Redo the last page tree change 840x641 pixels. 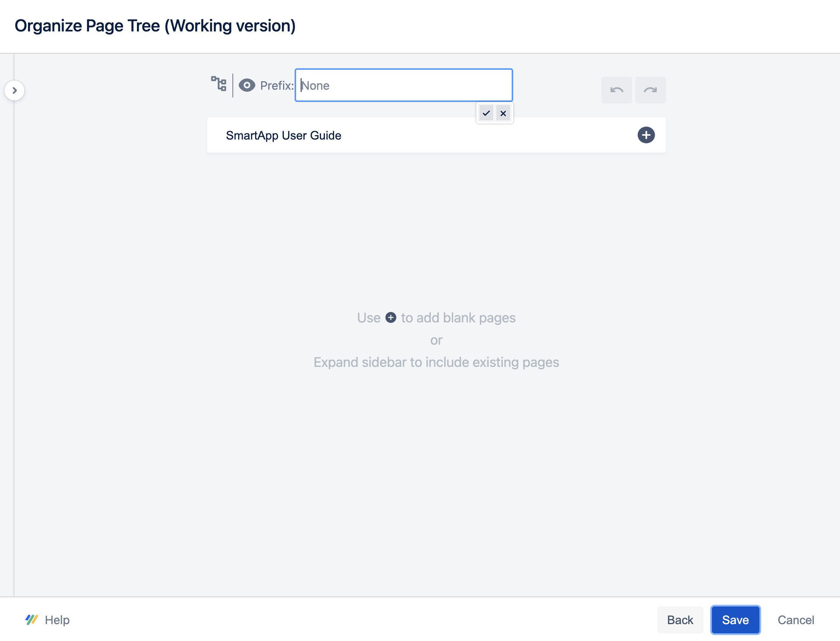tap(650, 90)
